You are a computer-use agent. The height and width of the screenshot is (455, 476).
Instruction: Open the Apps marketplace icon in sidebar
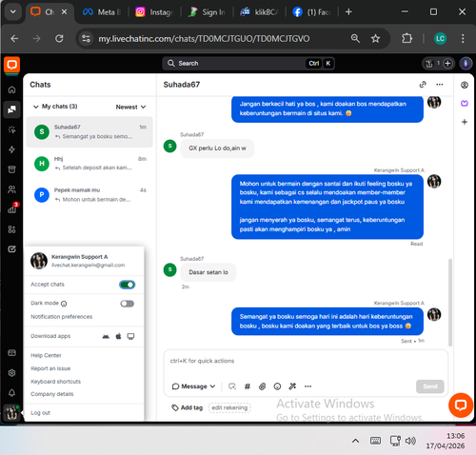(11, 229)
